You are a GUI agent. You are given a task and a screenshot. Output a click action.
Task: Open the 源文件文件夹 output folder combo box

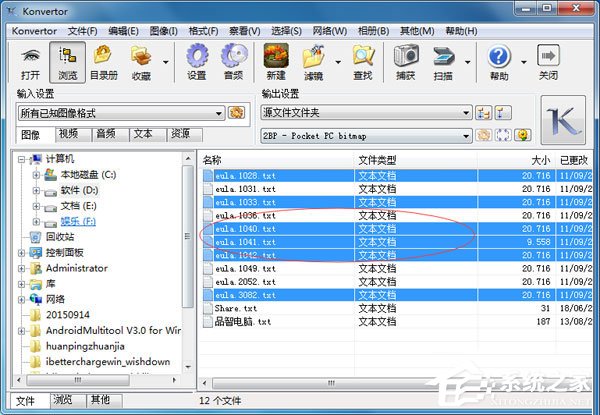366,113
